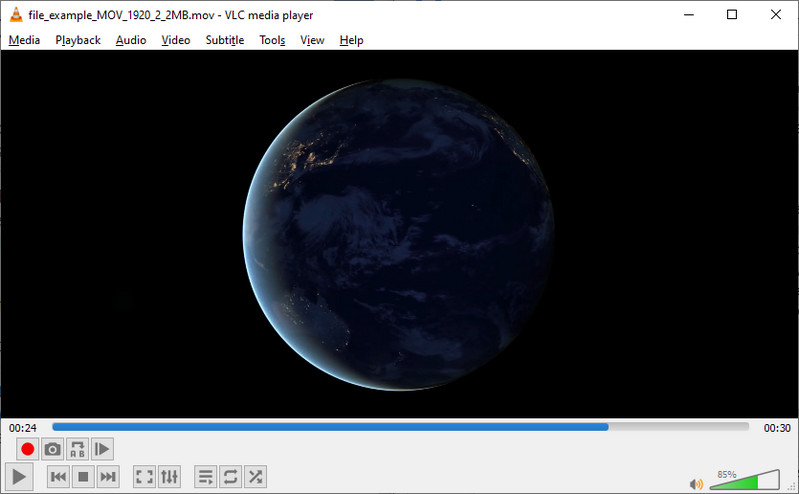The height and width of the screenshot is (494, 799).
Task: Expand the Subtitle menu
Action: pos(224,40)
